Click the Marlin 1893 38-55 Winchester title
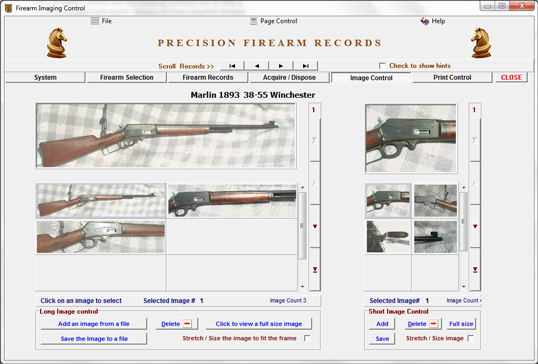This screenshot has height=364, width=538. click(253, 95)
